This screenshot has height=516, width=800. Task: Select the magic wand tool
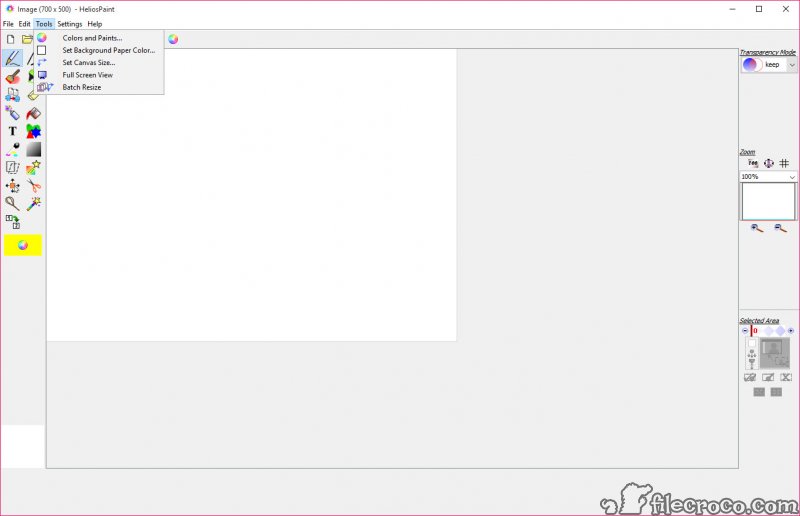coord(34,204)
